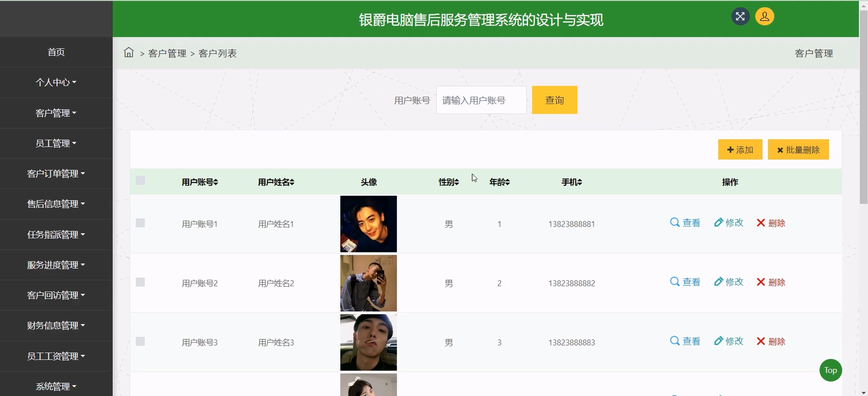Click the page vertical scrollbar thumb

(863, 107)
